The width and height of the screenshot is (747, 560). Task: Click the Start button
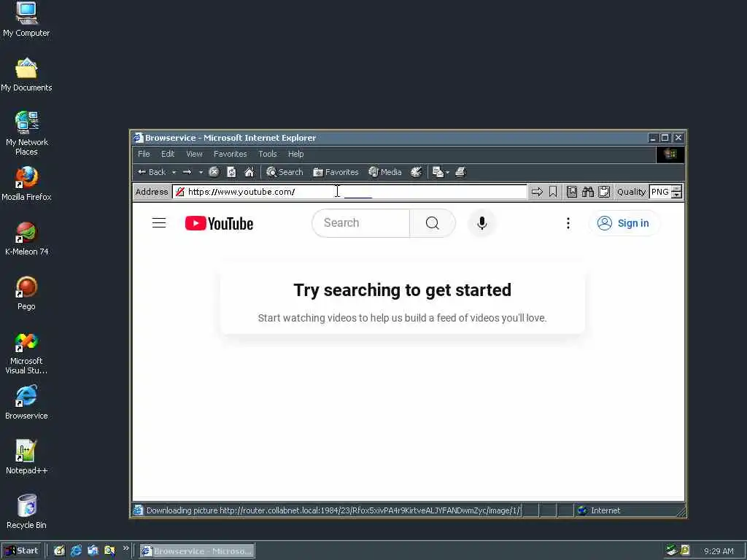click(x=22, y=551)
